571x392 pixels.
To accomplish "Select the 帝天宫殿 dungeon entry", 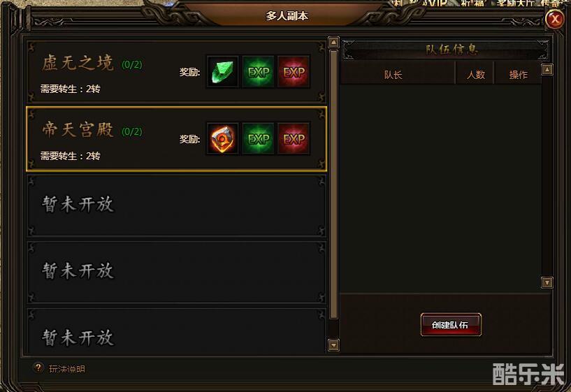I will coord(177,138).
